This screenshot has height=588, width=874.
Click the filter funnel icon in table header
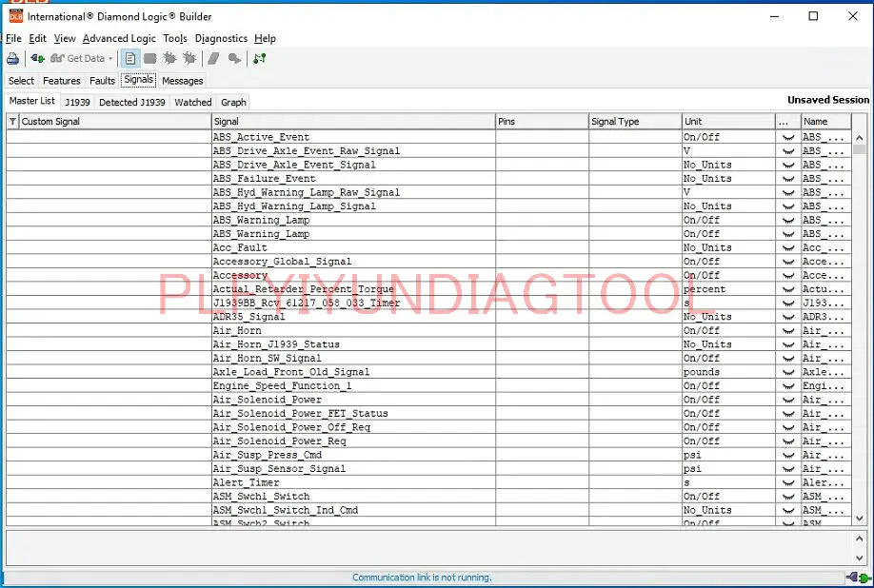click(12, 122)
